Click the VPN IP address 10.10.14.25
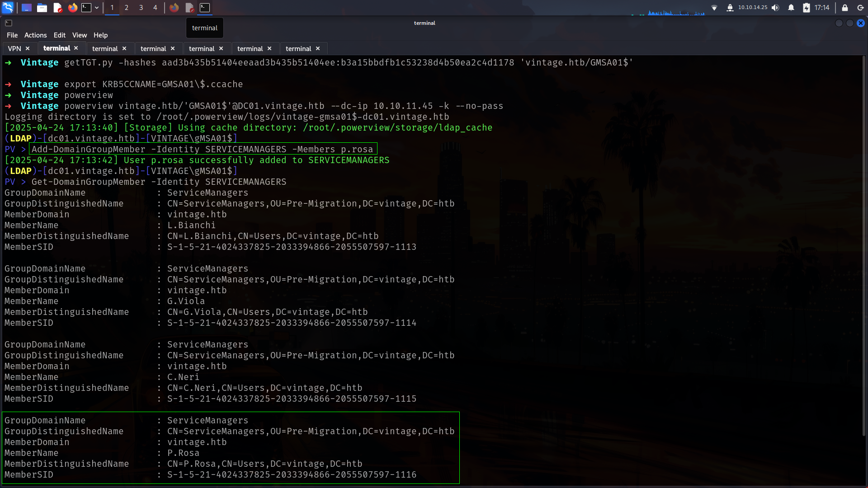 [x=753, y=7]
